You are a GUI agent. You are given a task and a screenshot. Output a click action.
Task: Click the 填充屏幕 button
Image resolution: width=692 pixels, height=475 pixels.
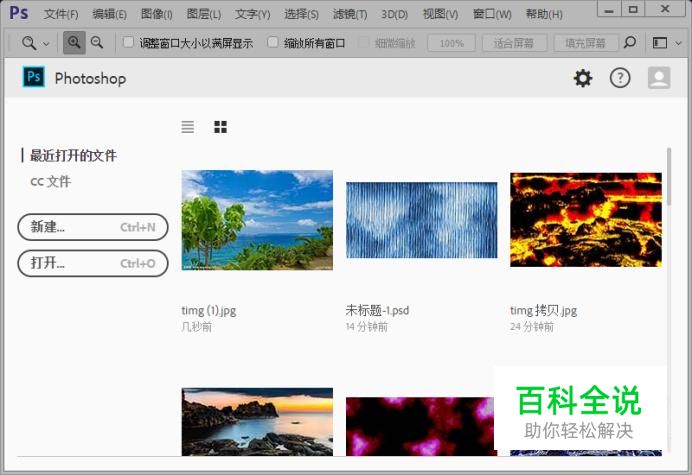click(585, 43)
